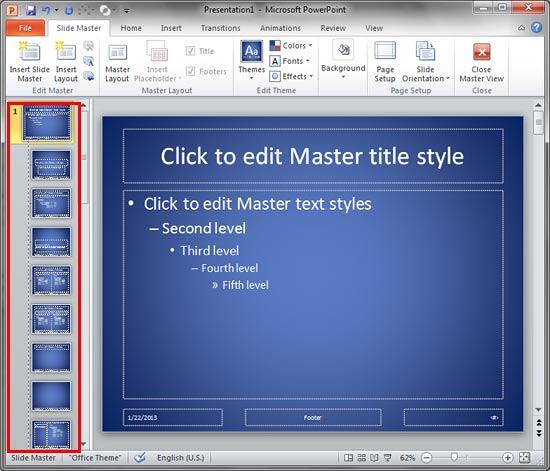The height and width of the screenshot is (471, 550).
Task: Switch to the Insert tab
Action: [x=171, y=28]
